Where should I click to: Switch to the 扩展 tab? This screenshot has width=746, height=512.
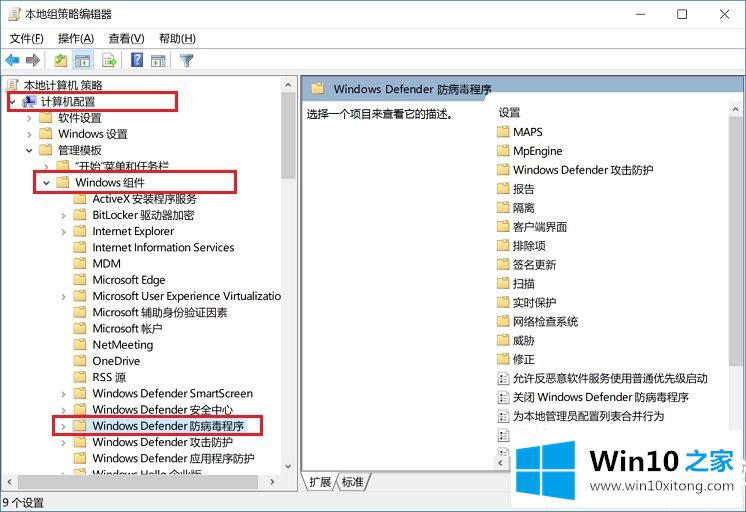(x=320, y=482)
